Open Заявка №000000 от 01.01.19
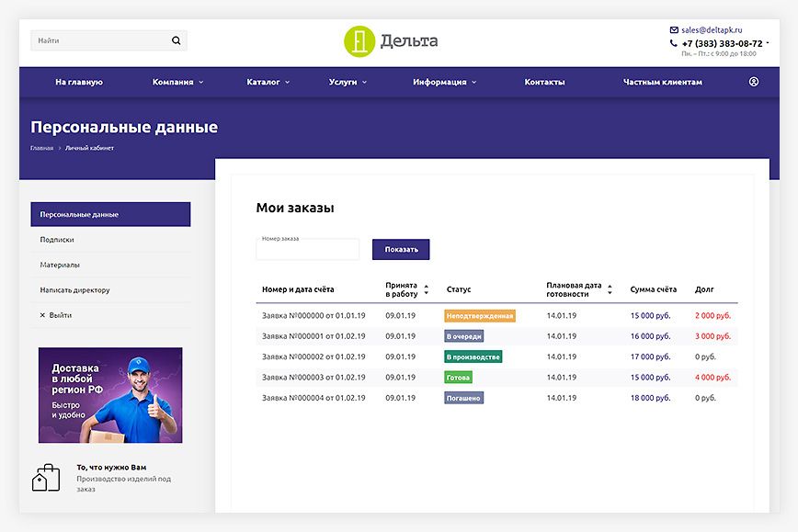Image resolution: width=798 pixels, height=532 pixels. point(313,316)
